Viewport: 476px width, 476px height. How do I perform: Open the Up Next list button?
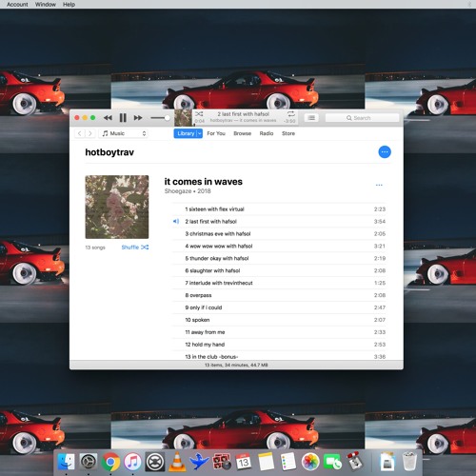tap(311, 118)
